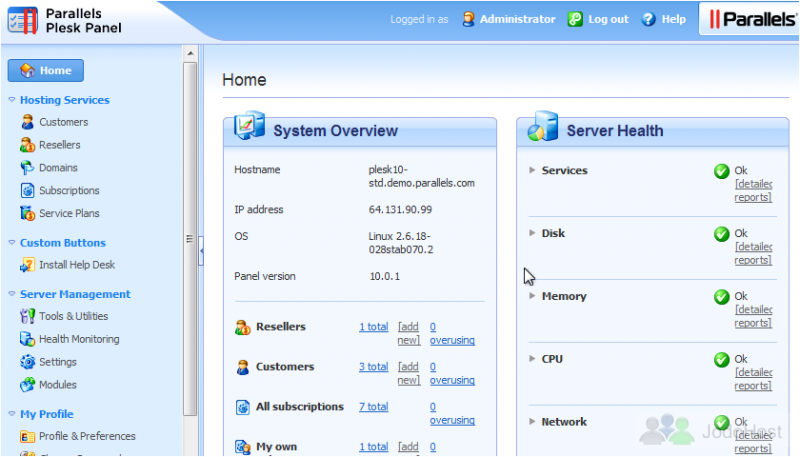Open Health Monitoring in the sidebar menu
This screenshot has width=800, height=457.
(79, 339)
